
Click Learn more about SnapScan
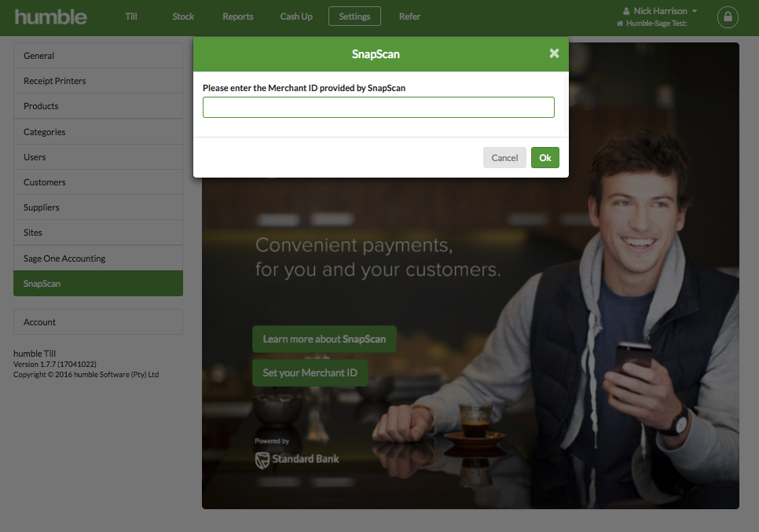(x=324, y=339)
